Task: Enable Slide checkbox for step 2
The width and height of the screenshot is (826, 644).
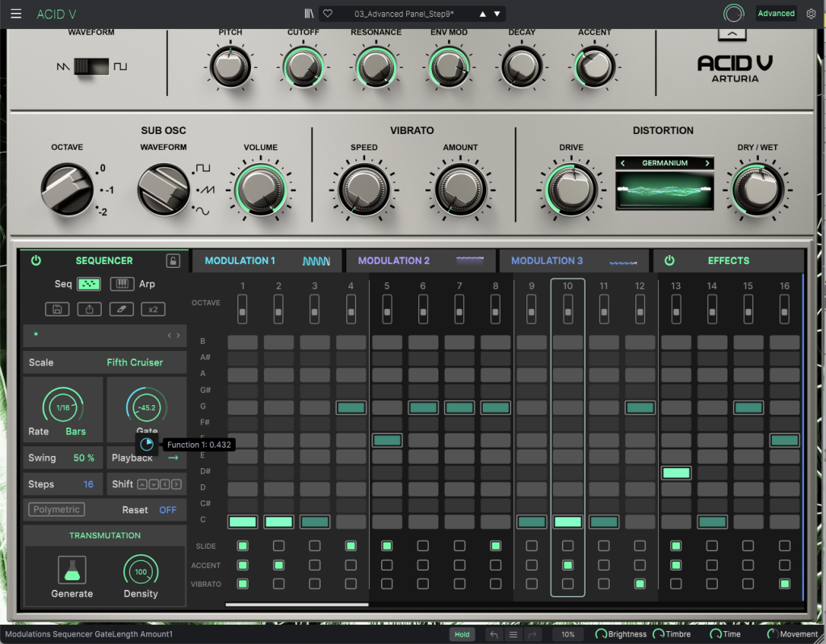Action: pos(279,546)
